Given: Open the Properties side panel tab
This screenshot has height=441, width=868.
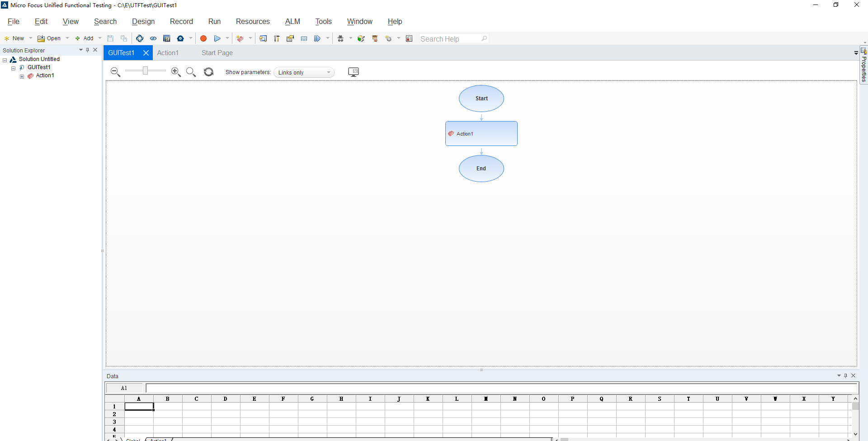Looking at the screenshot, I should coord(864,65).
